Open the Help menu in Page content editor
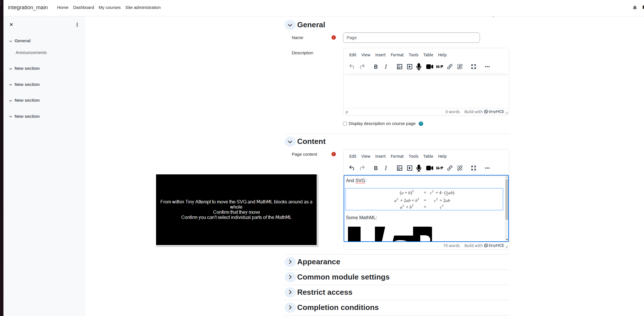This screenshot has width=644, height=316. click(442, 156)
